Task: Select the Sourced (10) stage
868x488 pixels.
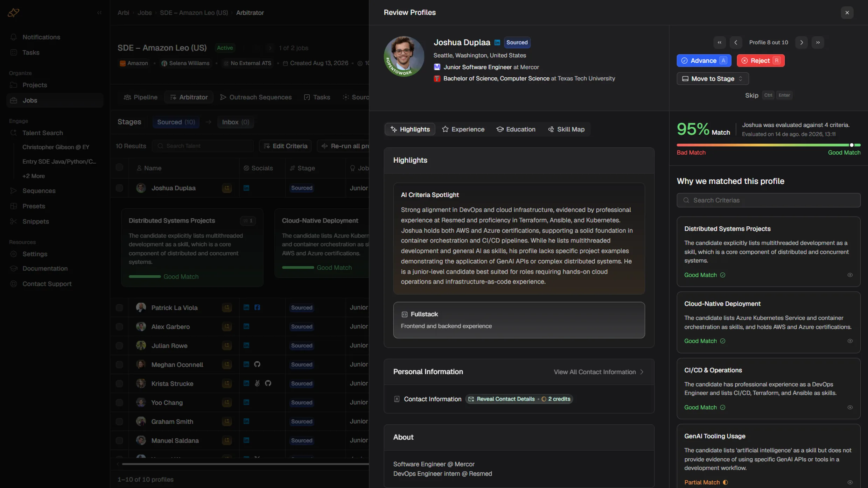Action: 176,122
